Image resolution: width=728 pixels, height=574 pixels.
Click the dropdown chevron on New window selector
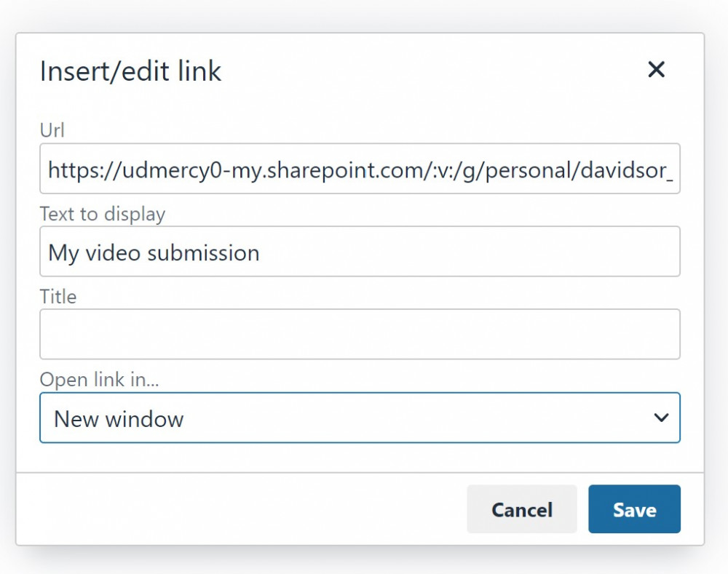pos(661,418)
